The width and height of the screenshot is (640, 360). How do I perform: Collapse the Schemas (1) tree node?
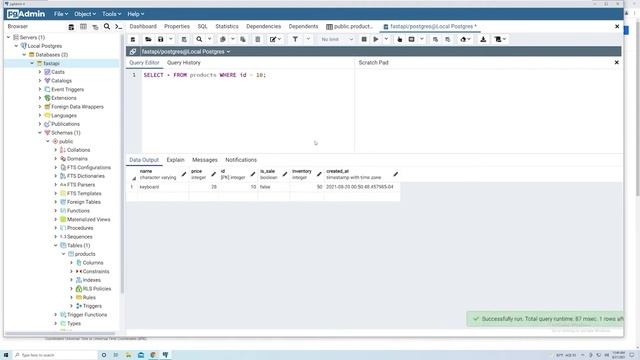click(x=40, y=133)
